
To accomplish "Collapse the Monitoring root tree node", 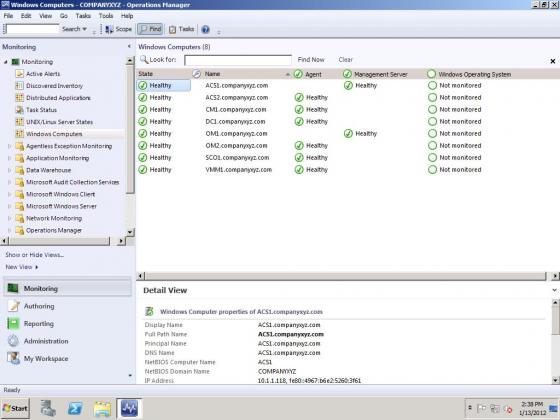I will point(6,62).
